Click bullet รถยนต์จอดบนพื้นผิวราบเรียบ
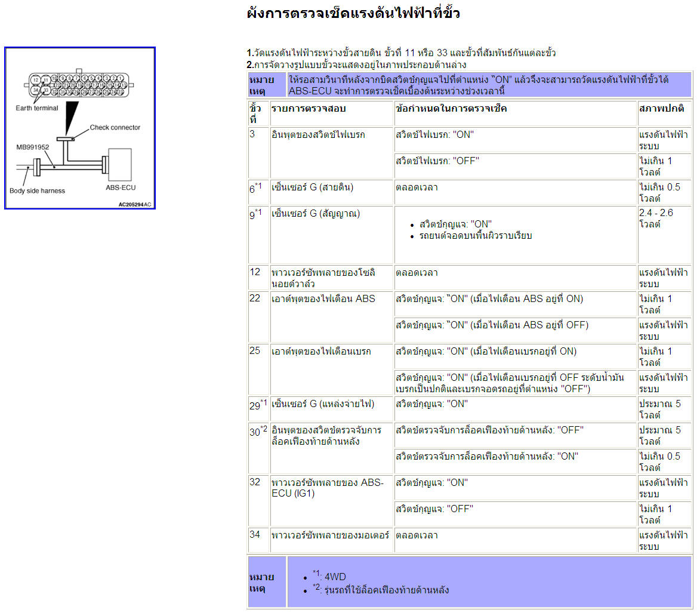 point(476,236)
